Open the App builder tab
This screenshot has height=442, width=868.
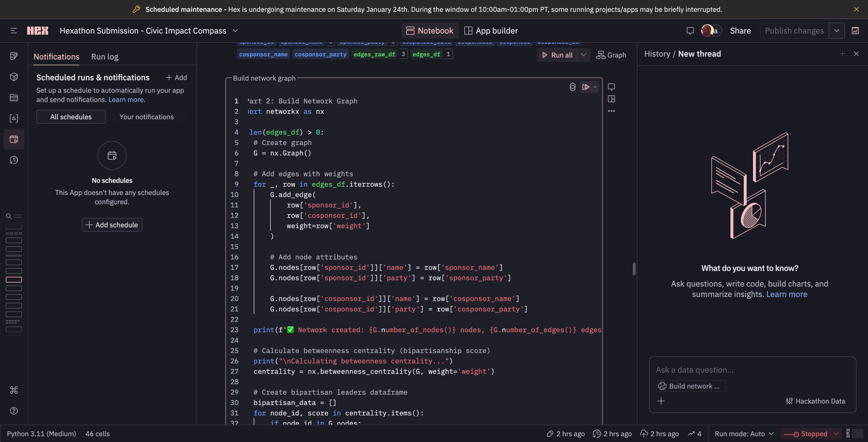[x=491, y=31]
